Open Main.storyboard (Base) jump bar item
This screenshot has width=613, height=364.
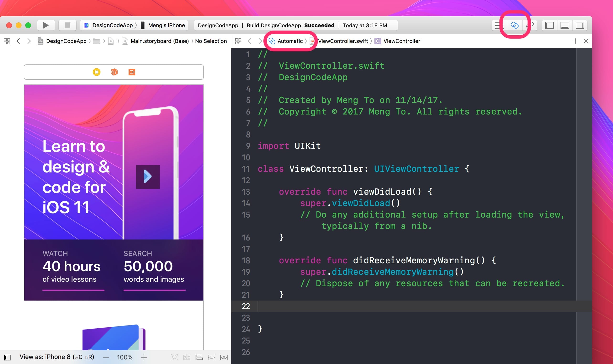[156, 41]
